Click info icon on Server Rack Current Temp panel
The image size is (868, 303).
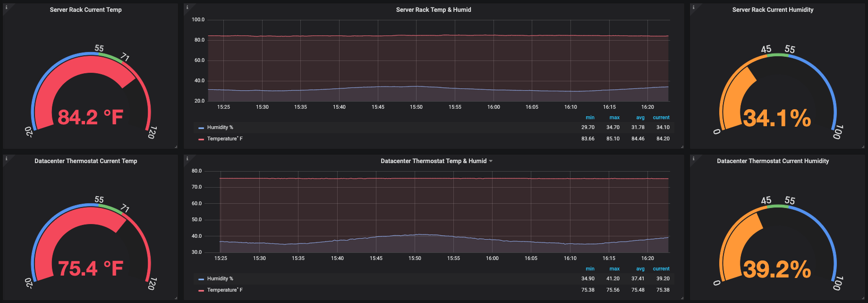click(x=6, y=8)
